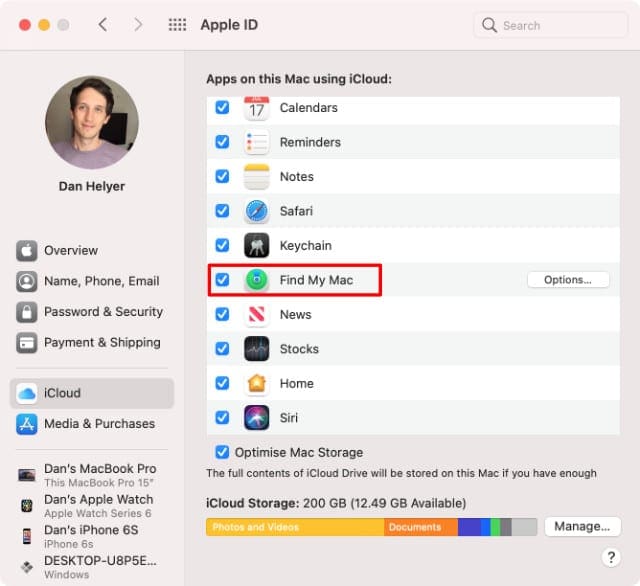Open help with the question mark button
Image resolution: width=640 pixels, height=586 pixels.
coord(611,557)
